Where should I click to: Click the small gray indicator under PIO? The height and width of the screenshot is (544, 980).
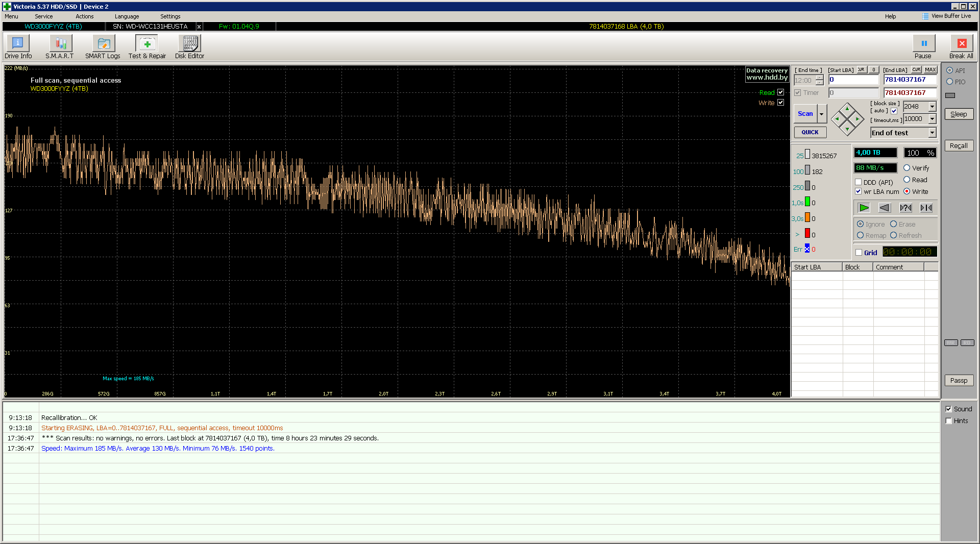(x=950, y=95)
